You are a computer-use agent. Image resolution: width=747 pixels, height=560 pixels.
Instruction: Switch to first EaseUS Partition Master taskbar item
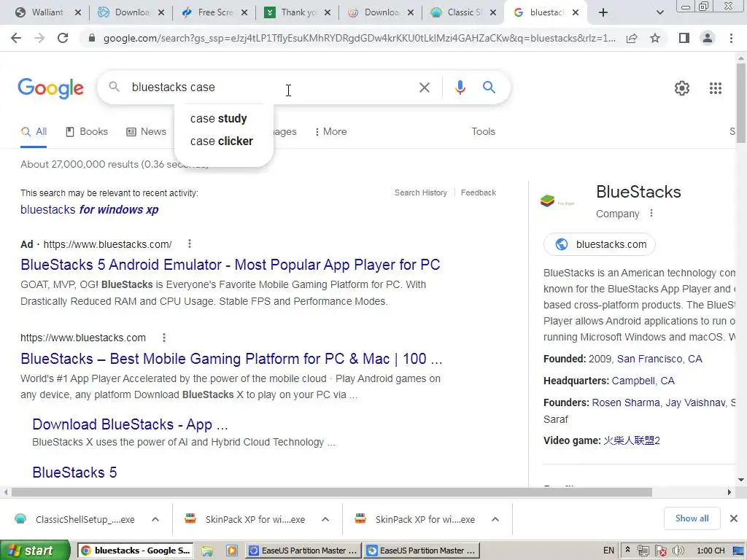(303, 551)
